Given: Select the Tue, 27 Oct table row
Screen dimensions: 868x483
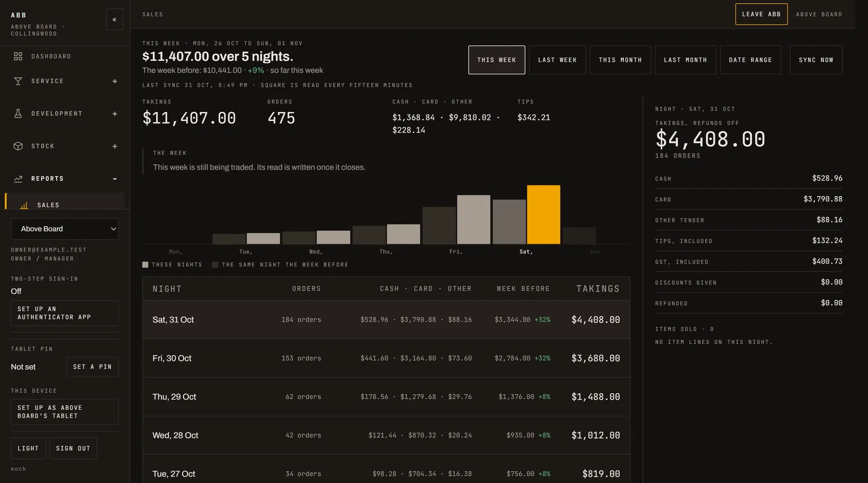Looking at the screenshot, I should click(x=386, y=469).
